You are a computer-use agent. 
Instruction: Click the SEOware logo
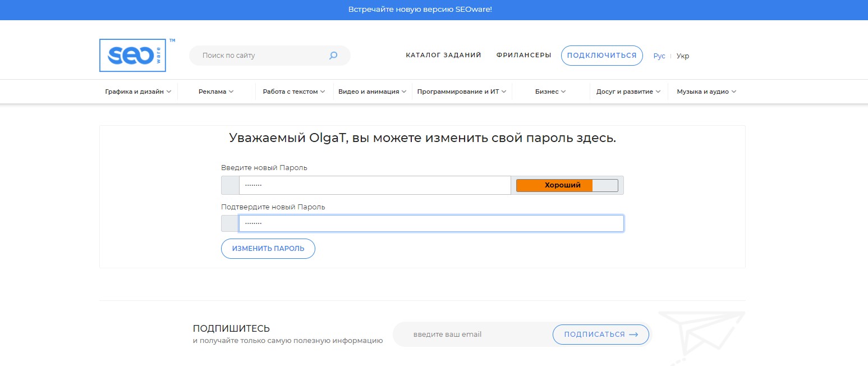point(133,56)
